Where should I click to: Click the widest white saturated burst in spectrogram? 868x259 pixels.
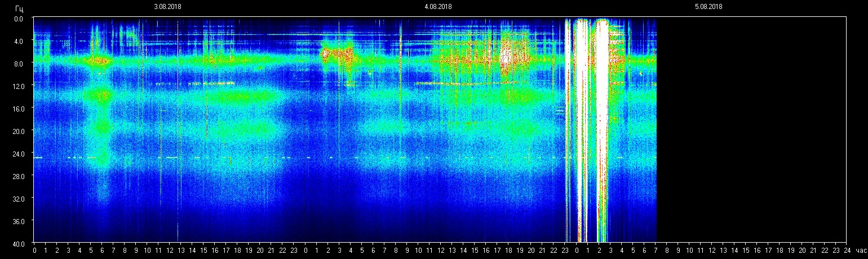tap(579, 129)
